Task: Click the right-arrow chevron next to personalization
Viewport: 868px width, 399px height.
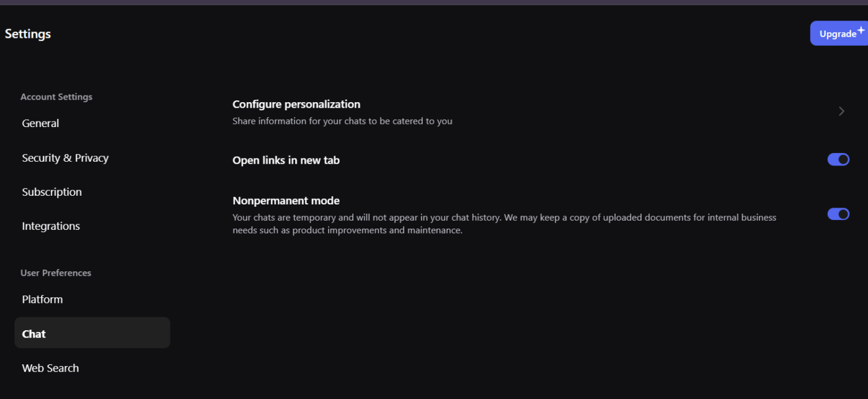Action: [841, 111]
